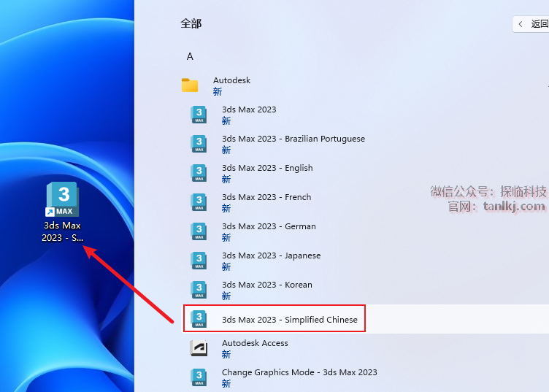Open 3ds Max 2023 - Japanese
Viewport: 549px width, 392px height.
coord(272,255)
